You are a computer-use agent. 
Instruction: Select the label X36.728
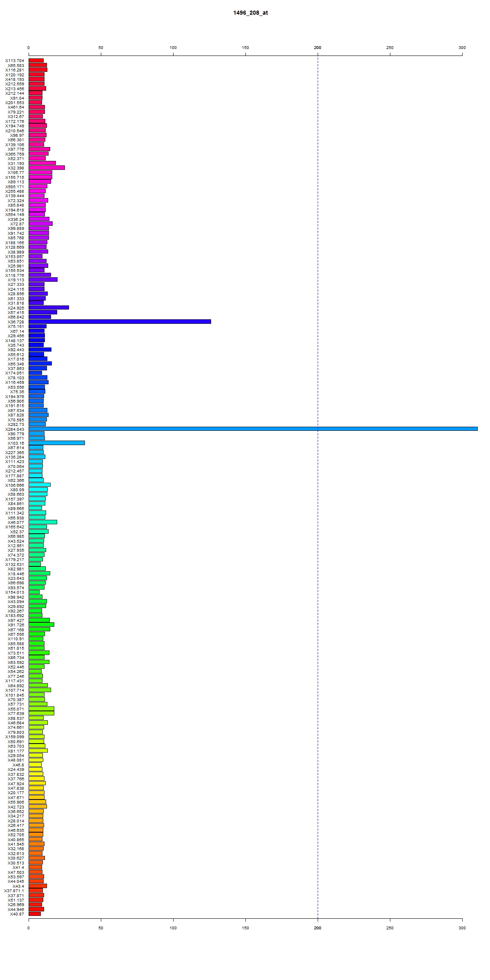(16, 322)
